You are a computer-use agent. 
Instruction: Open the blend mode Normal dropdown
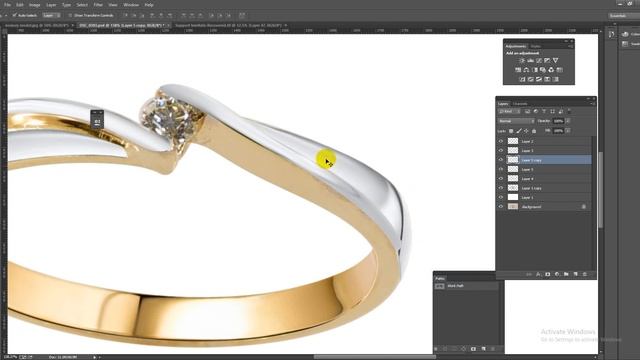[516, 121]
